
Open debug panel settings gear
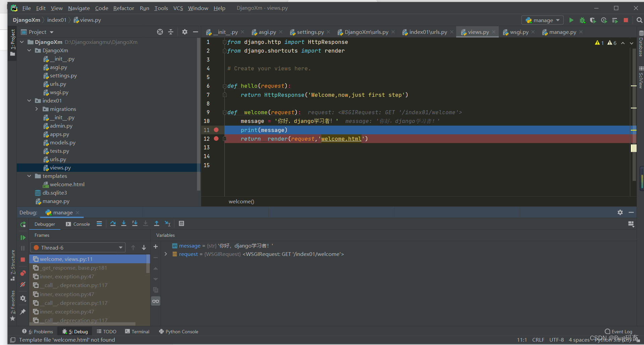620,212
